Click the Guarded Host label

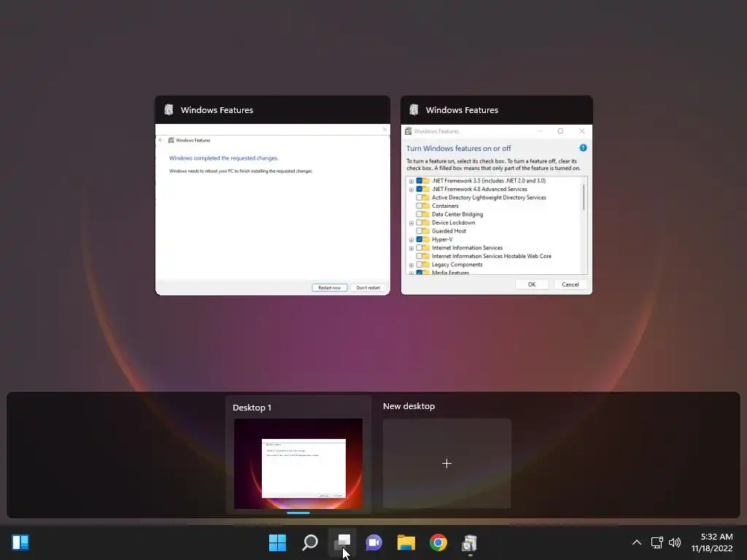tap(449, 231)
